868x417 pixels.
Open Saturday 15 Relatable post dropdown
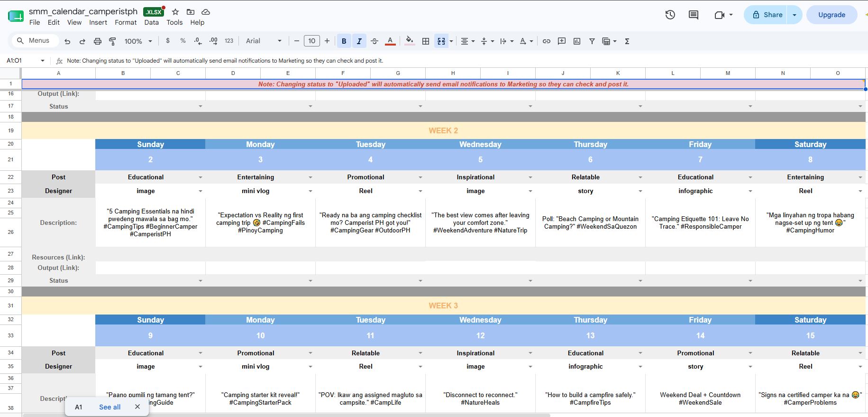pos(860,353)
